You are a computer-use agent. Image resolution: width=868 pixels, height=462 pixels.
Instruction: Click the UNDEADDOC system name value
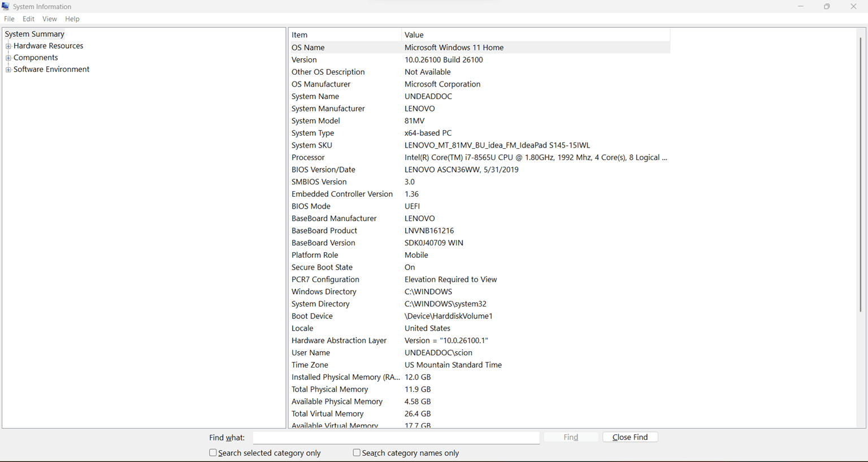tap(428, 97)
